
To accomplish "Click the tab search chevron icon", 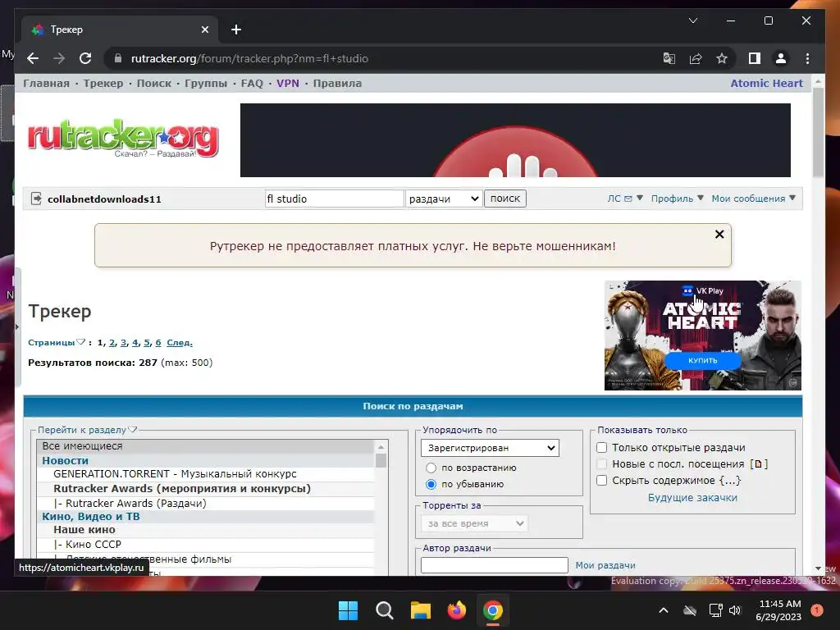I will tap(692, 21).
